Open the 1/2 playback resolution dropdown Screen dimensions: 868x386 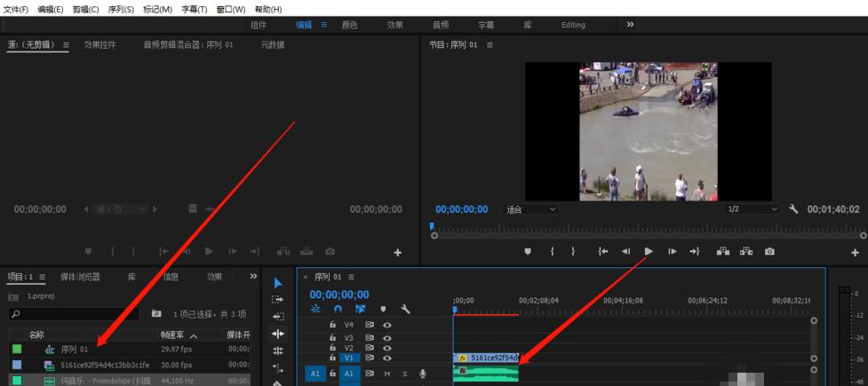(x=752, y=209)
